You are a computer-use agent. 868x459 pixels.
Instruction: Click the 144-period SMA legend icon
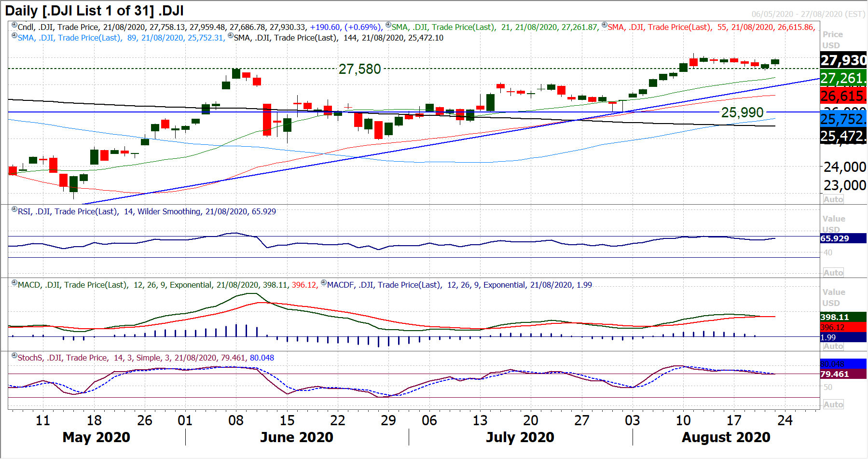[x=231, y=36]
